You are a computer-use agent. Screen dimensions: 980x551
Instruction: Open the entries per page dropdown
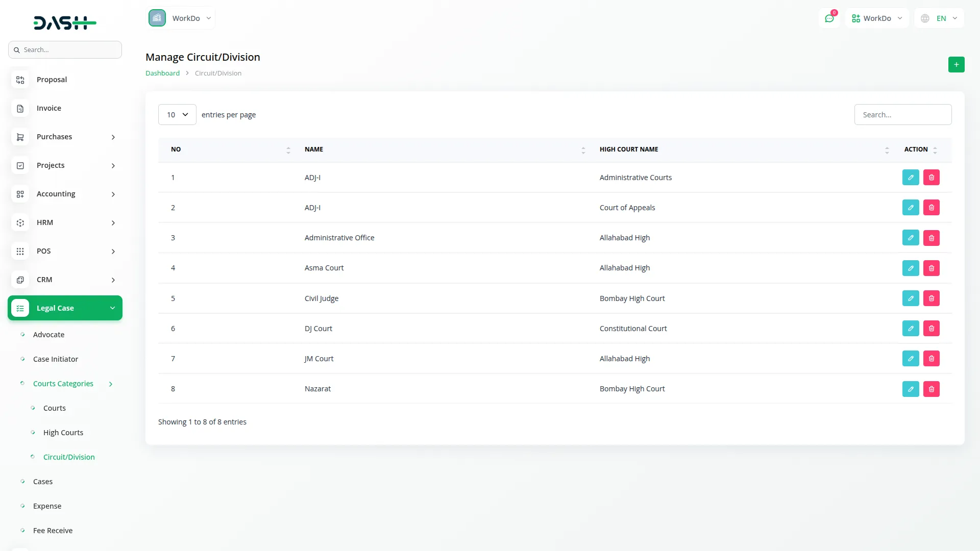[177, 114]
